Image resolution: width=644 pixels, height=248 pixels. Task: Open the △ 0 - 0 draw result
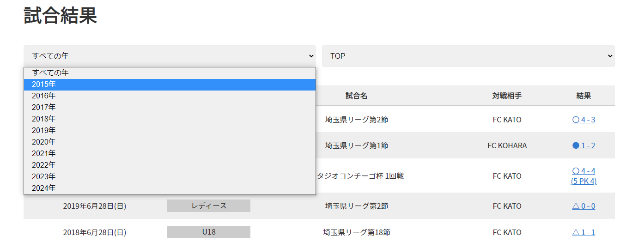pos(583,206)
